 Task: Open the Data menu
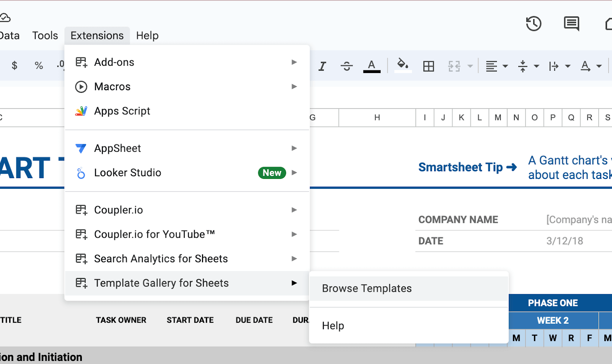pyautogui.click(x=10, y=36)
